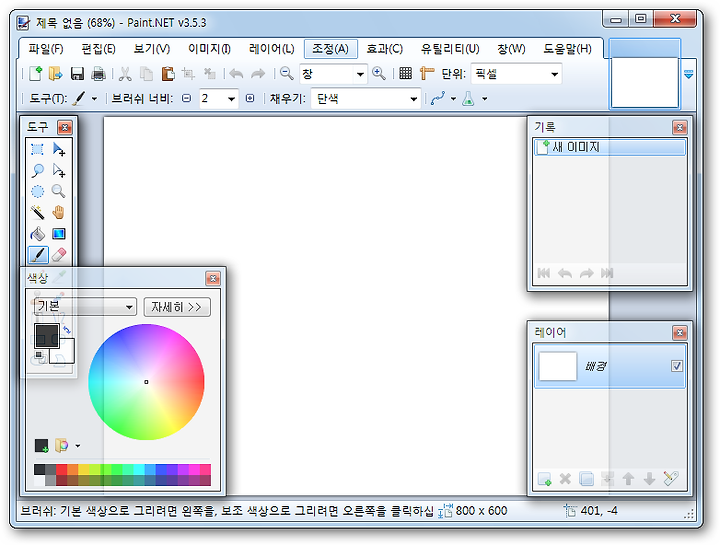
Task: Select the Lasso Select tool
Action: pos(37,171)
